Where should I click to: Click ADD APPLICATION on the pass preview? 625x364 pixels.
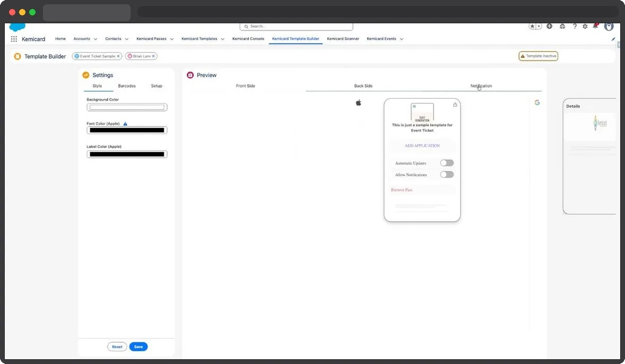(422, 146)
